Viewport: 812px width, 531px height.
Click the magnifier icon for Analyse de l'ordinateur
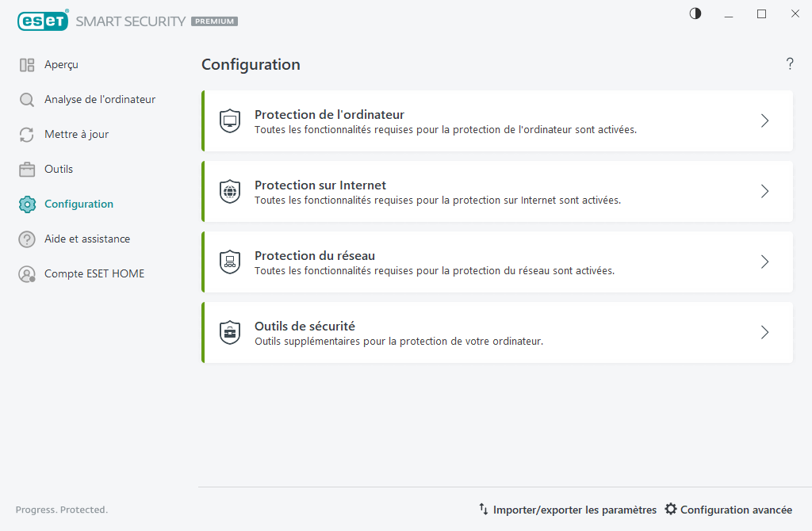pyautogui.click(x=27, y=100)
